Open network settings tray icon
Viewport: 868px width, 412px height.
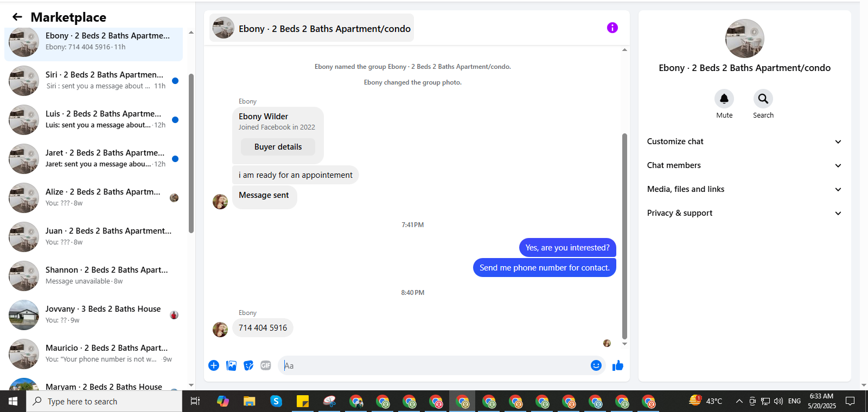(765, 401)
